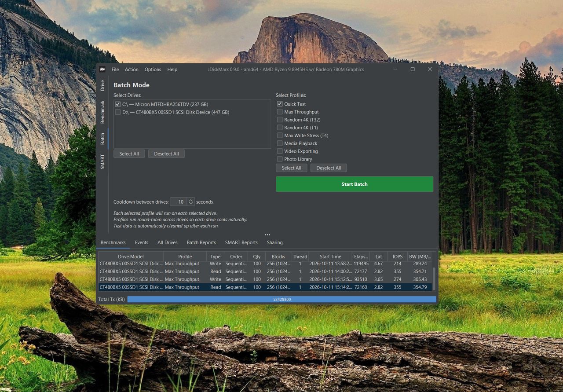Viewport: 563px width, 392px height.
Task: Click Select All under the drives list
Action: [129, 154]
